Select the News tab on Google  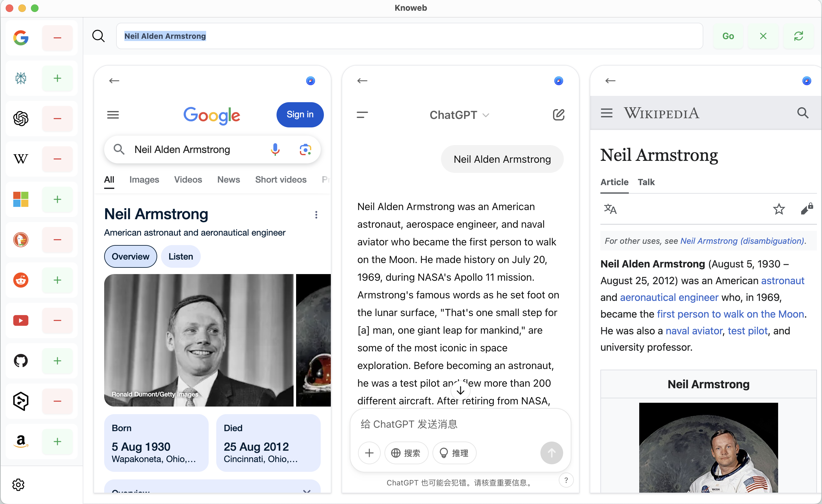point(229,180)
